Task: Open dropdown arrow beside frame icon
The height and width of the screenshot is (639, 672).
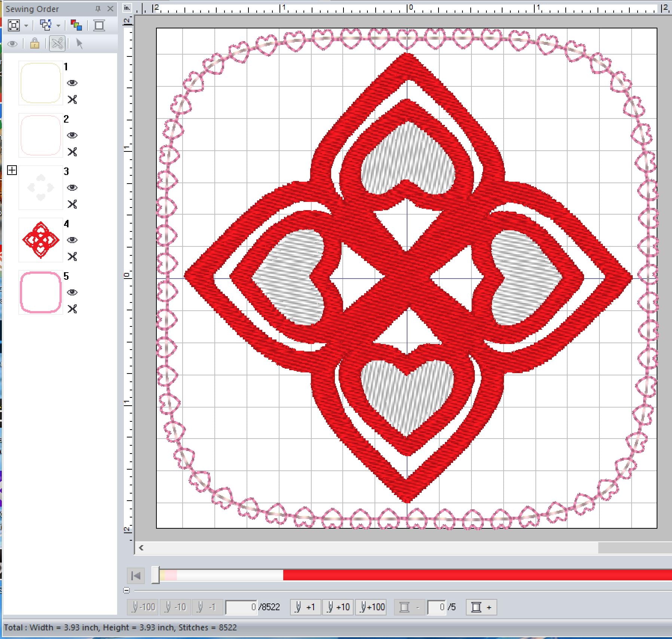Action: click(x=26, y=26)
